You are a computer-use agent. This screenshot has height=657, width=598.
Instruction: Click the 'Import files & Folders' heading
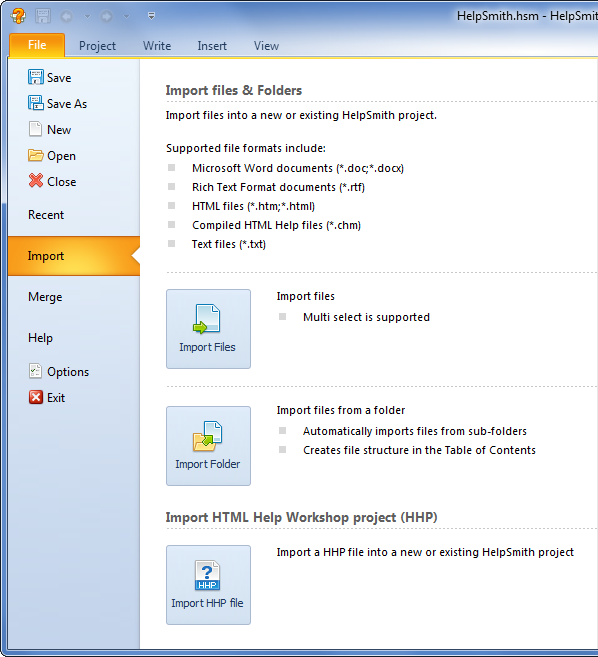click(x=234, y=91)
